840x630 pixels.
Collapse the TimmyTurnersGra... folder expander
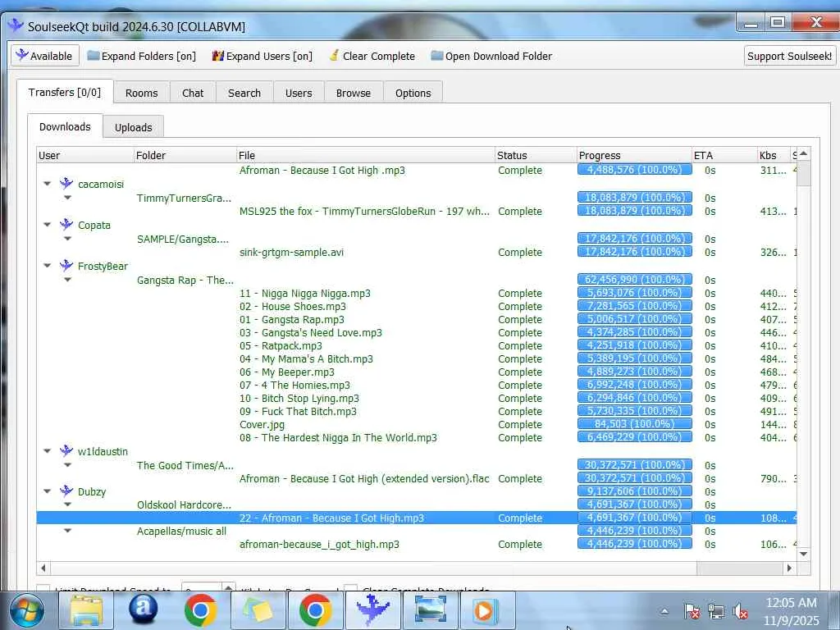point(67,198)
